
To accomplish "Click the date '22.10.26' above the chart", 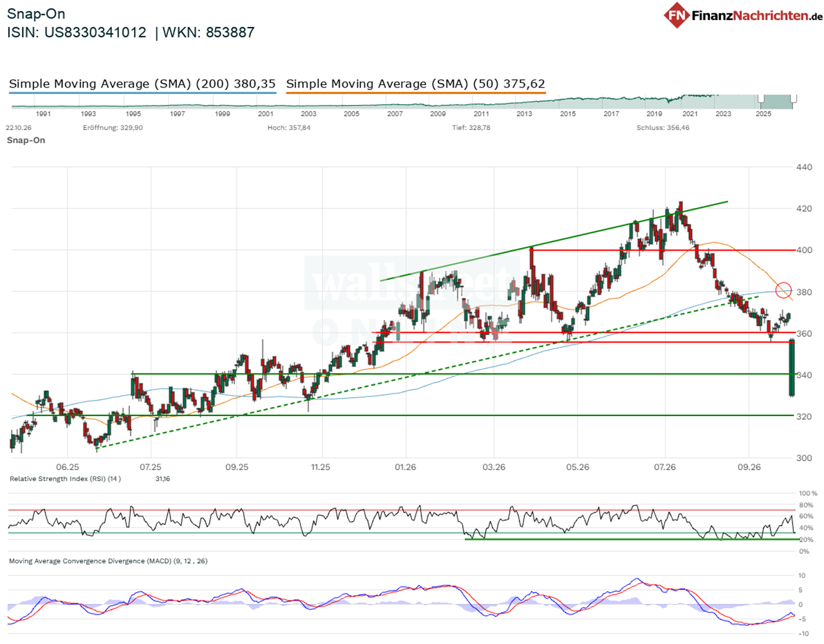I will 19,128.
